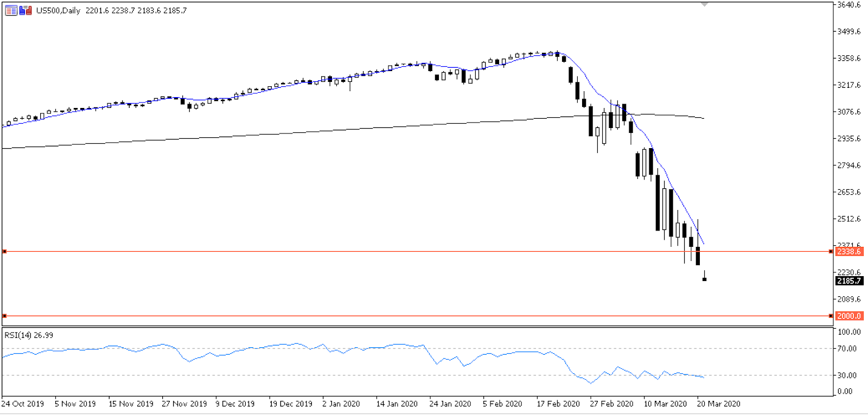
Task: Click the 5 Nov 2019 date label
Action: 75,404
